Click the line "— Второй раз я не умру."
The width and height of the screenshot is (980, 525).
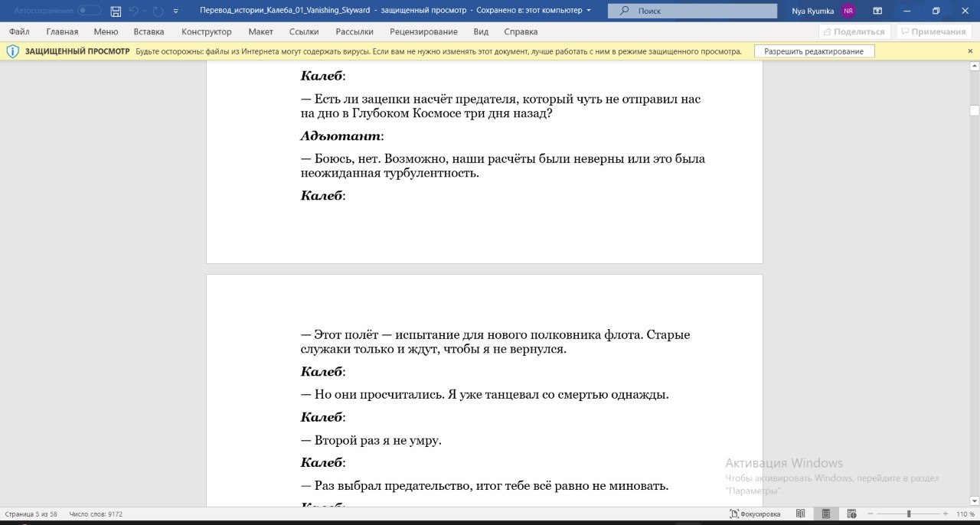[371, 441]
